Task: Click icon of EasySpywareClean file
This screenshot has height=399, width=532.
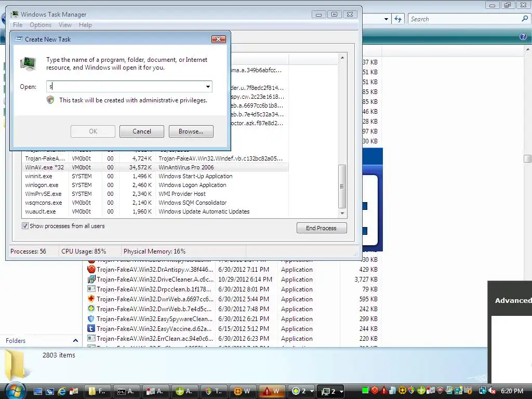Action: [91, 318]
